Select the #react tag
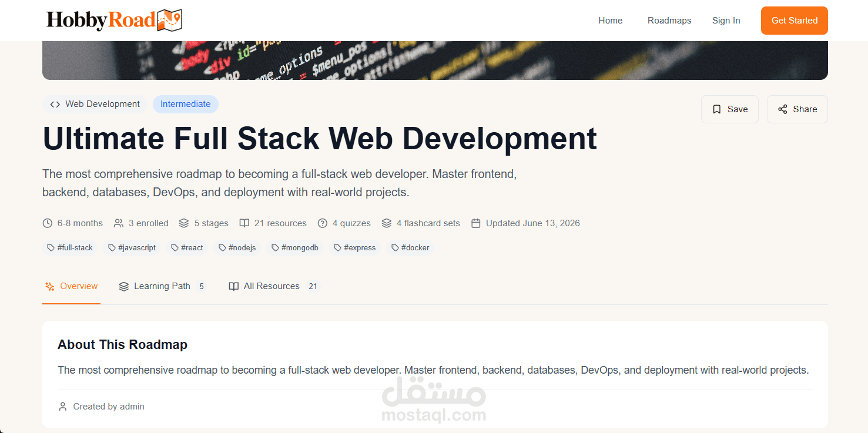The width and height of the screenshot is (868, 433). [187, 248]
